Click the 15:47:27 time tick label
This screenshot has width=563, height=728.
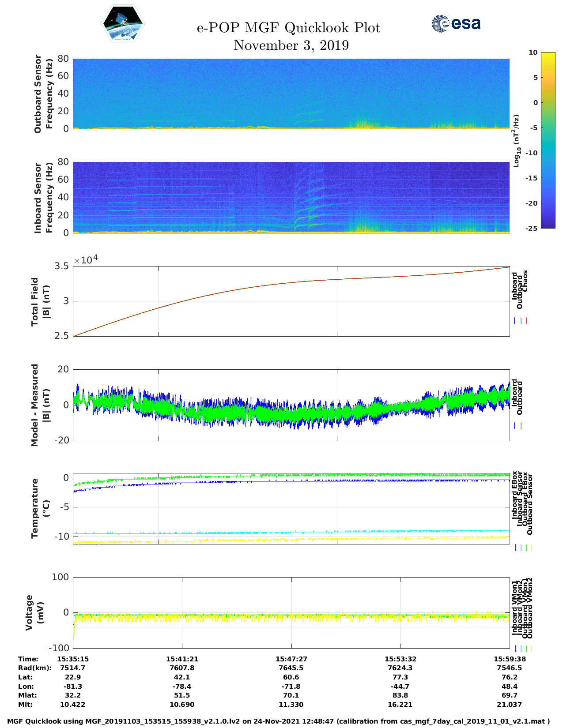click(291, 659)
